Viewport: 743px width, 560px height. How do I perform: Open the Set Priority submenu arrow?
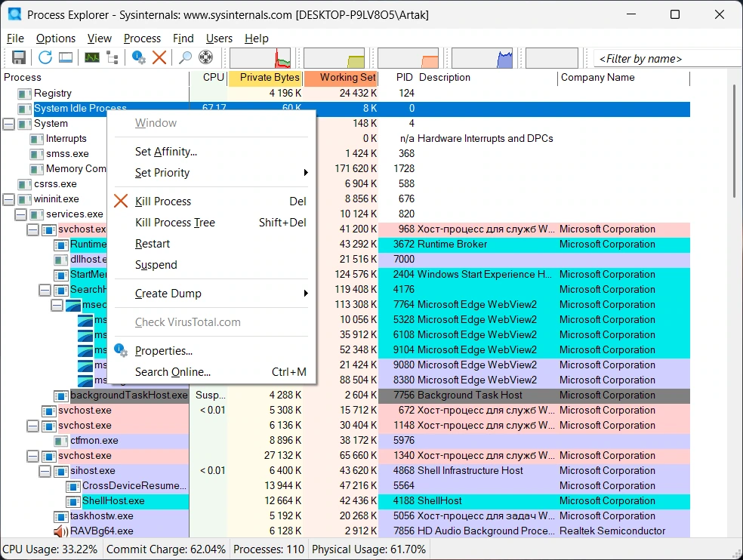click(306, 173)
